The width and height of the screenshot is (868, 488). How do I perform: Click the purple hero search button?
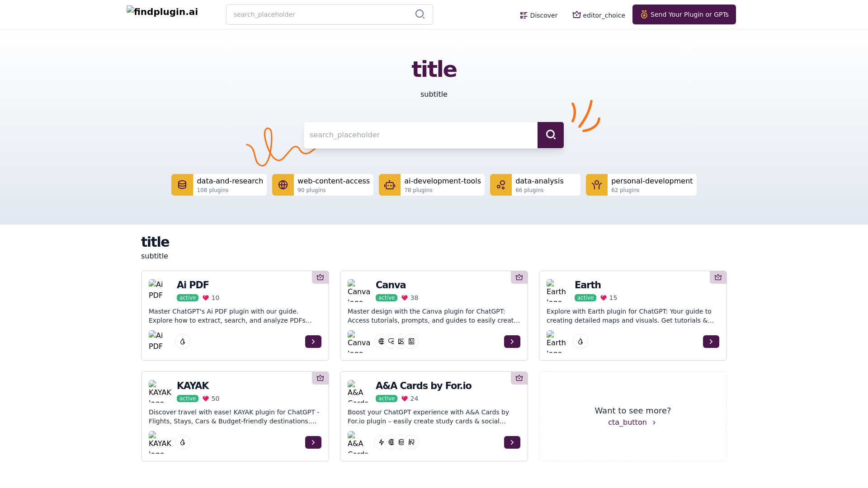pos(550,135)
